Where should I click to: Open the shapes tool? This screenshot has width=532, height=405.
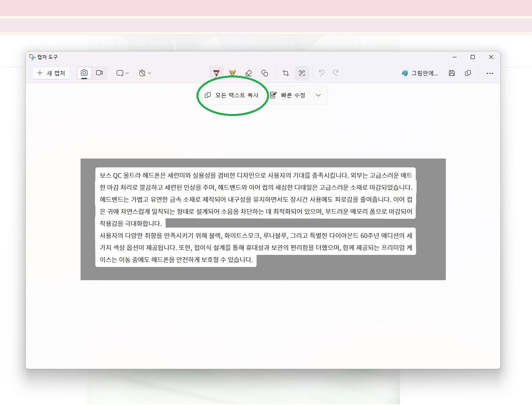[x=265, y=73]
